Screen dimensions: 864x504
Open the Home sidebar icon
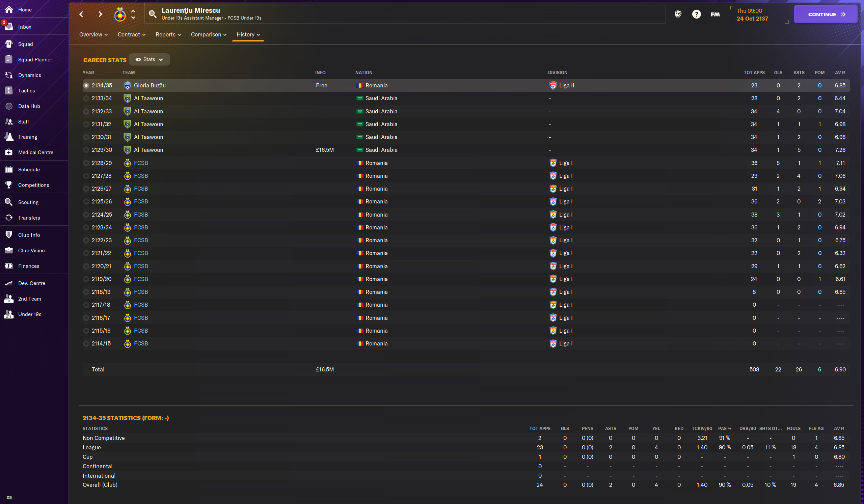(x=9, y=9)
